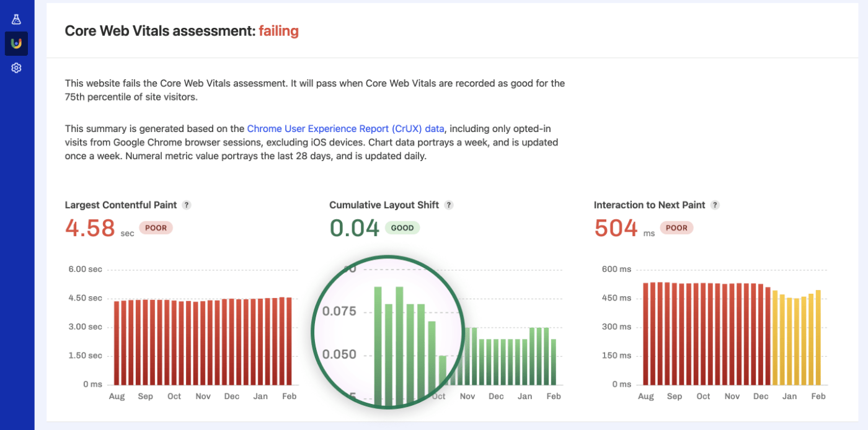
Task: Click the Largest Contentful Paint help icon
Action: 187,204
